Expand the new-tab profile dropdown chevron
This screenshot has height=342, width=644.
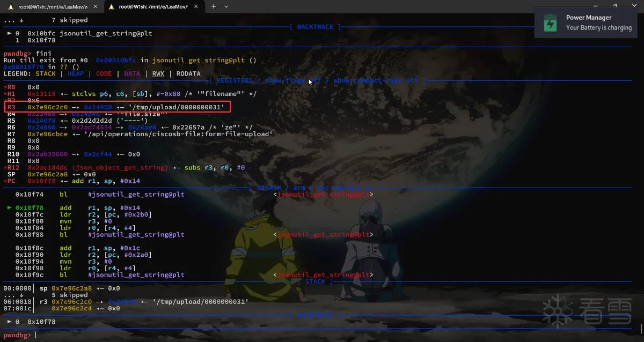[x=226, y=6]
